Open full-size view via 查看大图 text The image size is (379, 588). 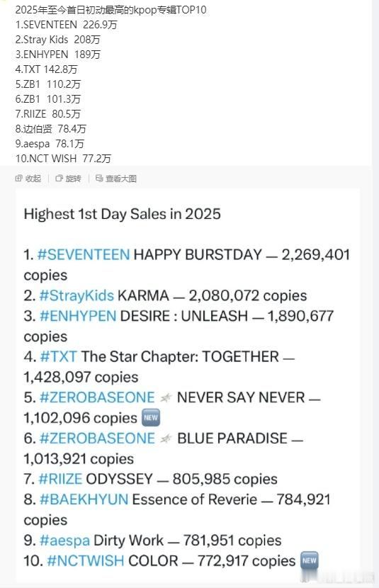pos(120,179)
